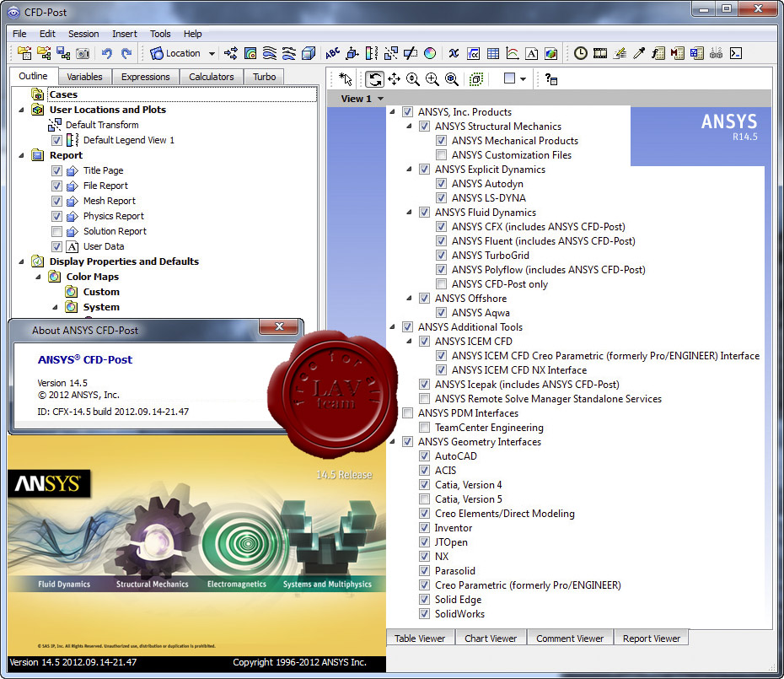Click the Clip Plane icon
This screenshot has height=679, width=784.
411,53
